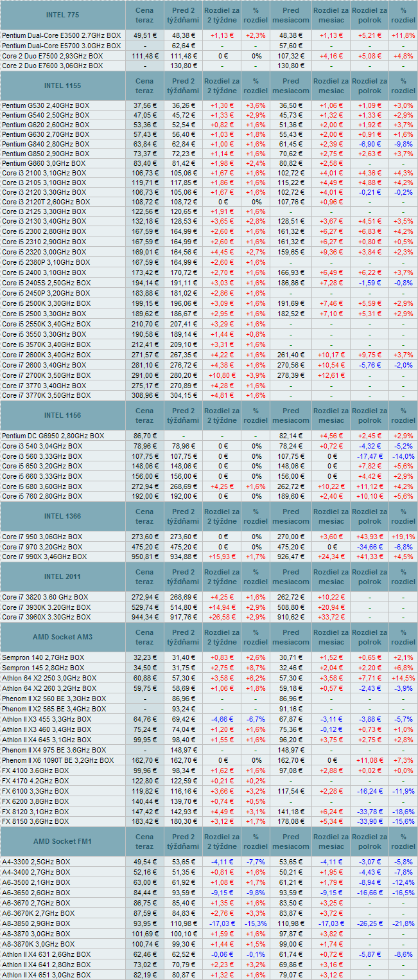Click Core i7 3960X 3.30GHz BOX
The width and height of the screenshot is (418, 980).
point(46,617)
